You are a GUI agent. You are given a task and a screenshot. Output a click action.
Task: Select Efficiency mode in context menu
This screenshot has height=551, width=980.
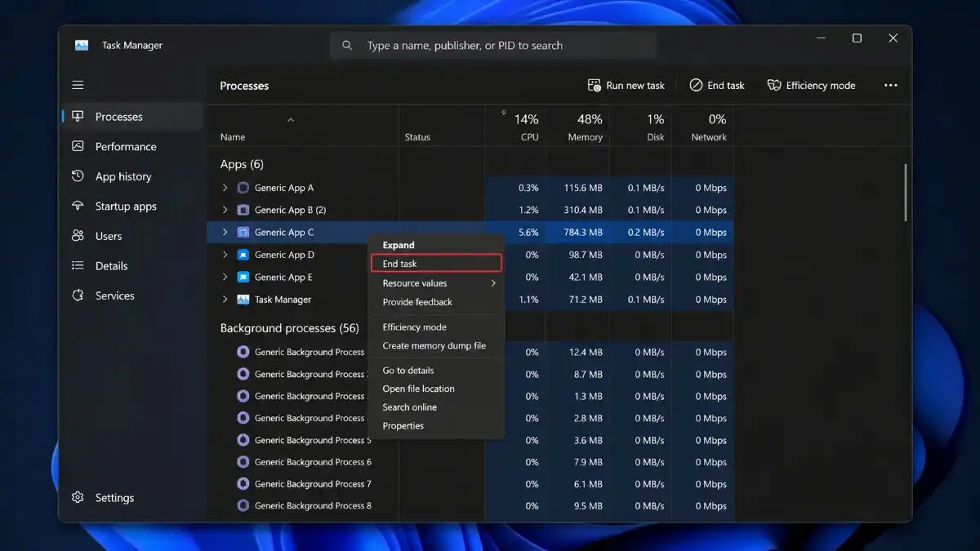pyautogui.click(x=436, y=327)
